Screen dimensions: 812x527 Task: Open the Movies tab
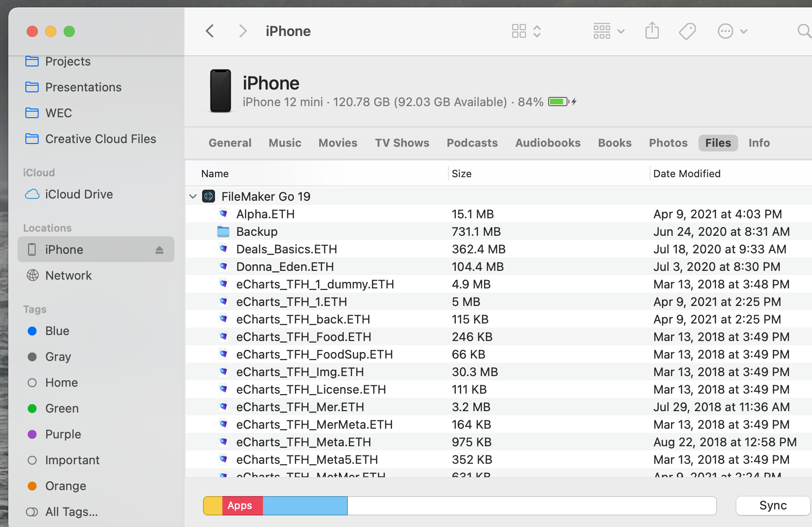pyautogui.click(x=338, y=143)
